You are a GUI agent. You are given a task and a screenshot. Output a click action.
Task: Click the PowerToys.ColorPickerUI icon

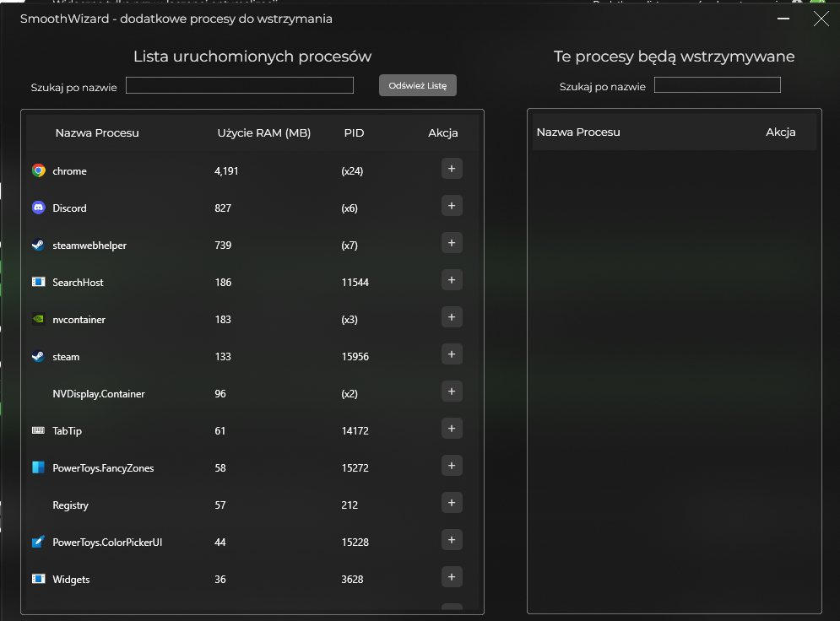point(38,542)
